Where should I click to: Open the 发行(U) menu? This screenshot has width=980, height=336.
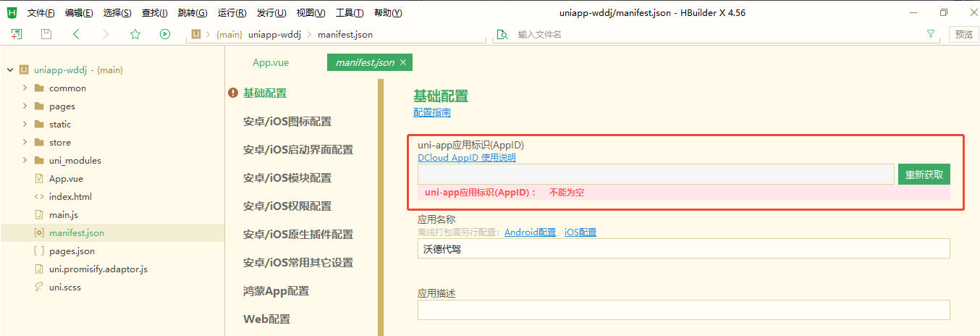point(271,13)
